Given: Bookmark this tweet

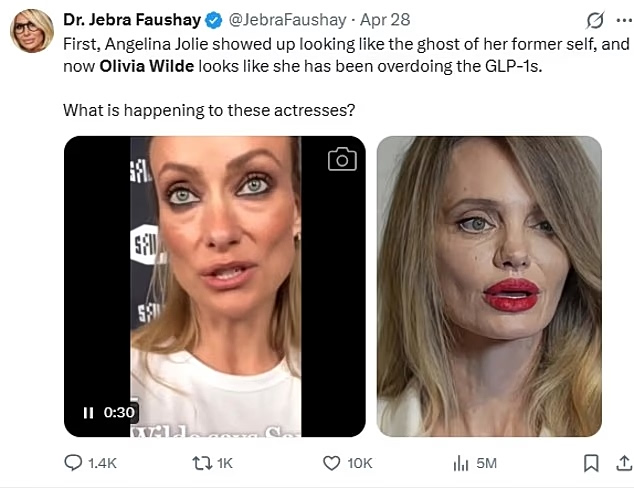Looking at the screenshot, I should click(591, 462).
